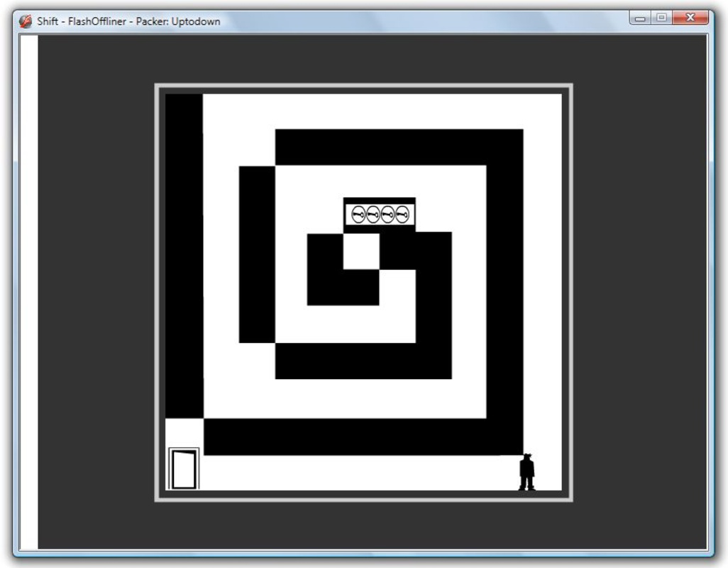
Task: Minimize the Shift game window
Action: pos(640,18)
